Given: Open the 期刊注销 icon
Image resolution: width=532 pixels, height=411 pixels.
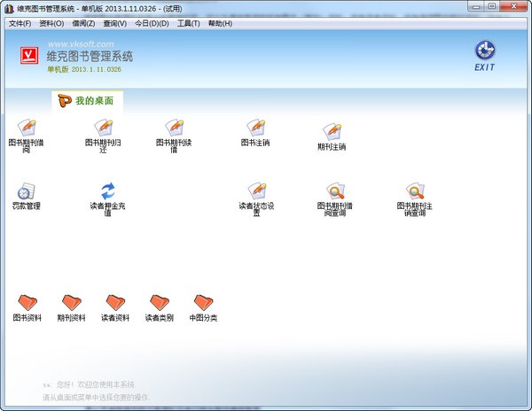Looking at the screenshot, I should point(331,131).
